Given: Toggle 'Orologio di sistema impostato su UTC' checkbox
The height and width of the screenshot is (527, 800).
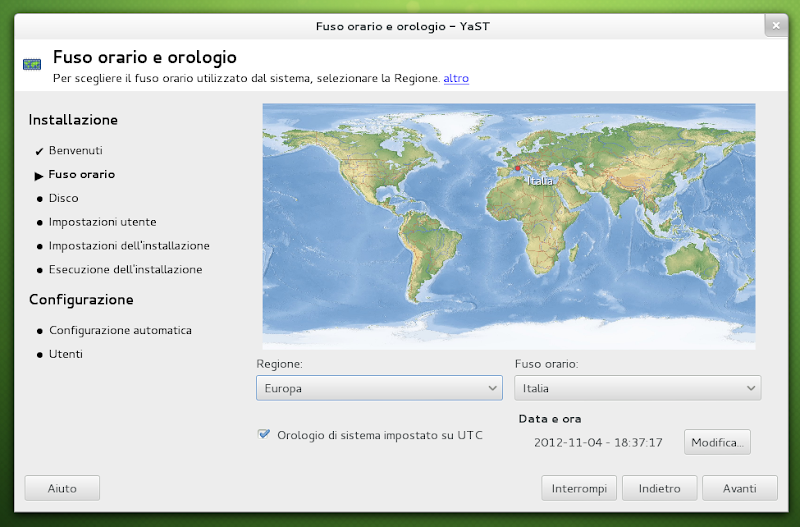Looking at the screenshot, I should (x=264, y=434).
